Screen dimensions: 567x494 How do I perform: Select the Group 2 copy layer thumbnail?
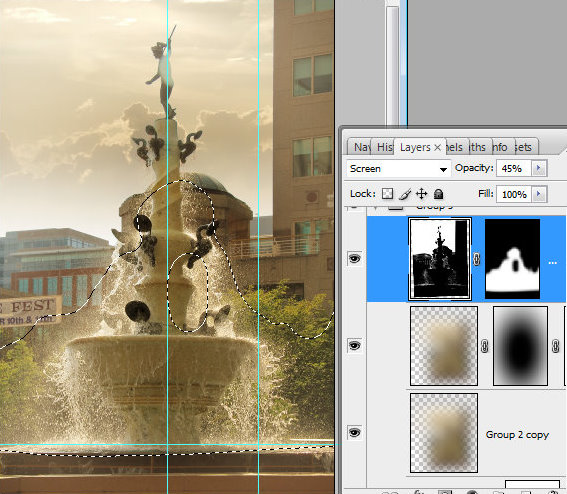click(444, 433)
